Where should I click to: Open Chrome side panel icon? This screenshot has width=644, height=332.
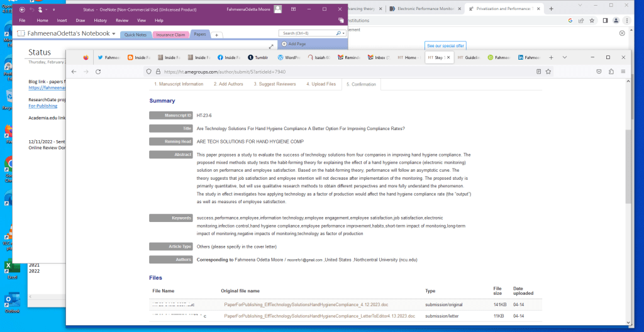[605, 21]
